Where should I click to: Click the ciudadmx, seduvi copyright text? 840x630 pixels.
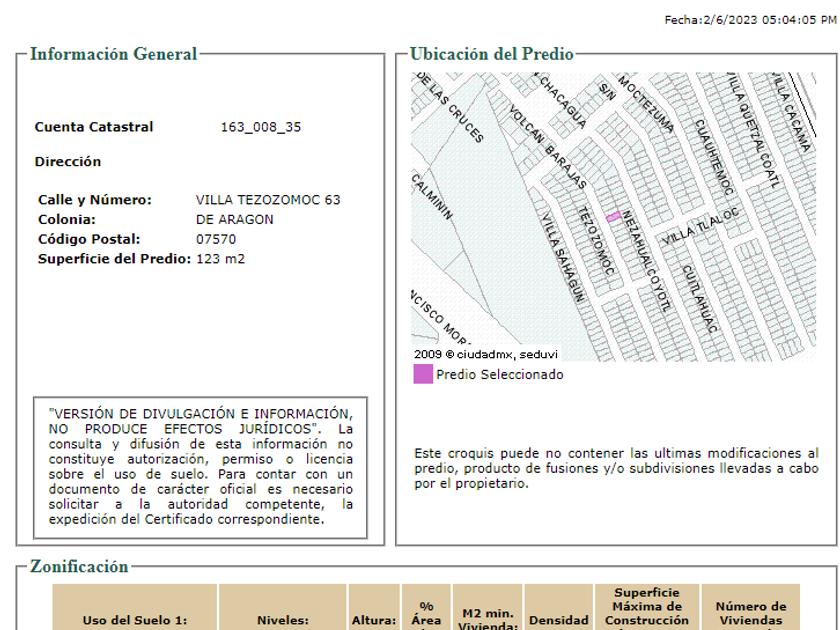486,354
